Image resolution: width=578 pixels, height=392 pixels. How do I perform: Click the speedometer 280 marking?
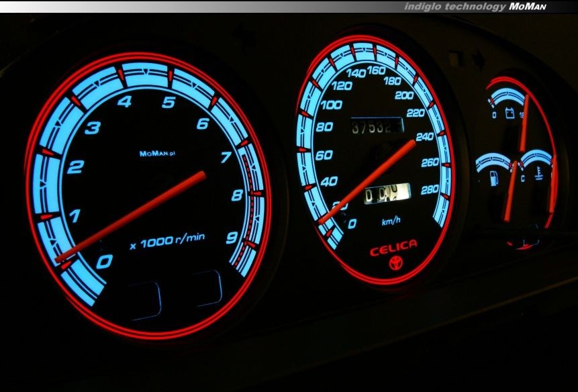[430, 190]
